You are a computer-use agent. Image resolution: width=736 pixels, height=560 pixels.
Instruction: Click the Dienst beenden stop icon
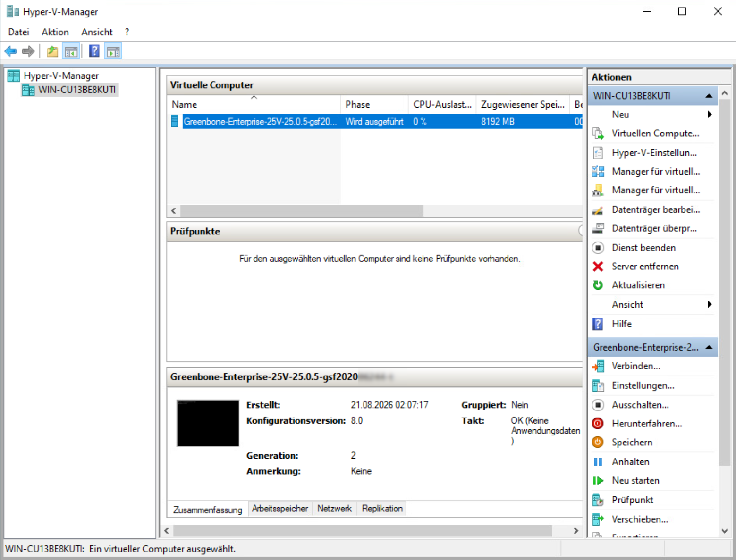pos(598,248)
